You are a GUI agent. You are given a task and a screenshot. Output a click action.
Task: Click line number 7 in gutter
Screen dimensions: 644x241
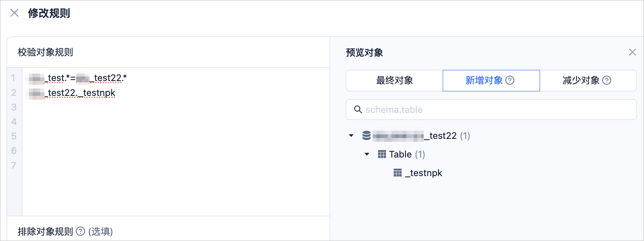[x=14, y=165]
